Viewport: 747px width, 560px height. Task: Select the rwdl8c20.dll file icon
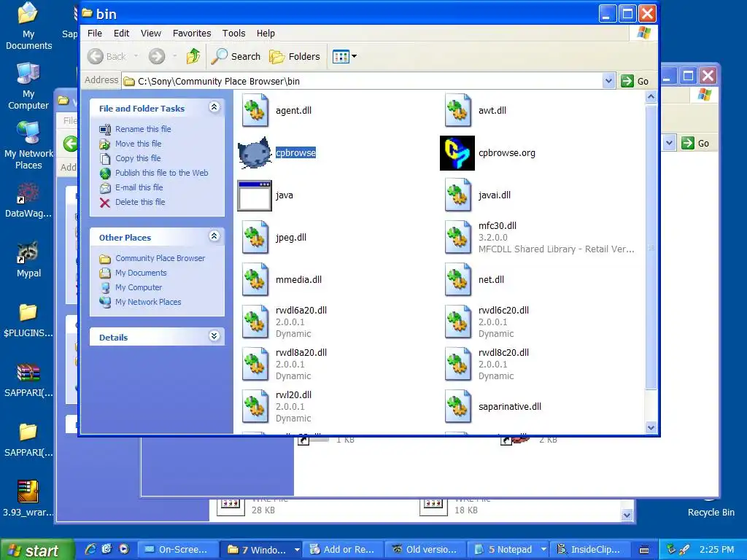[457, 365]
